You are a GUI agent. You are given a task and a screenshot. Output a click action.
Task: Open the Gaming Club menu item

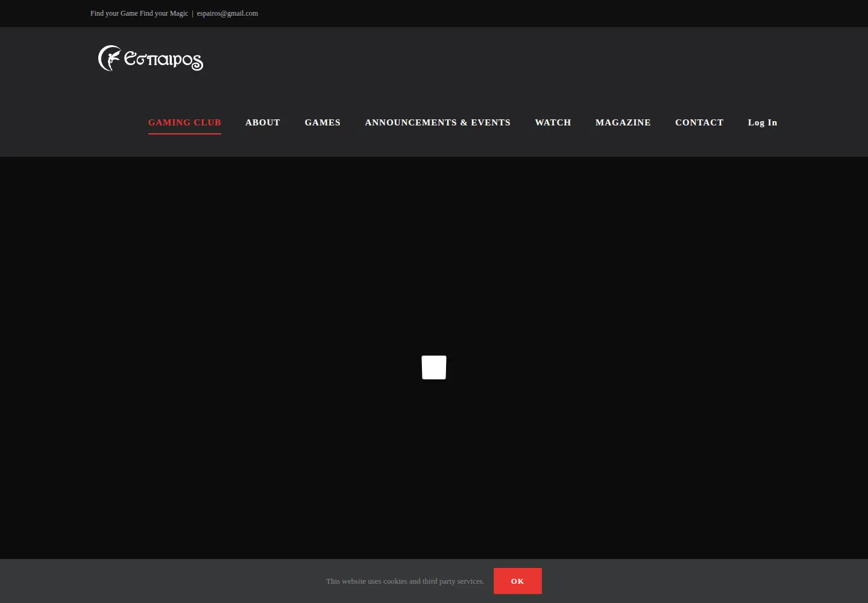[x=184, y=122]
